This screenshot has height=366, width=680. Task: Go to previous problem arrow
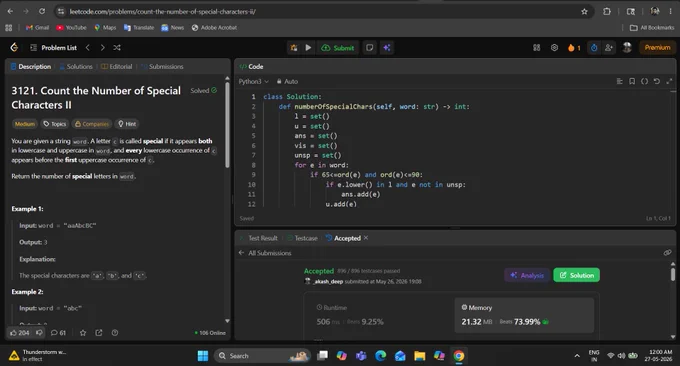click(x=88, y=48)
